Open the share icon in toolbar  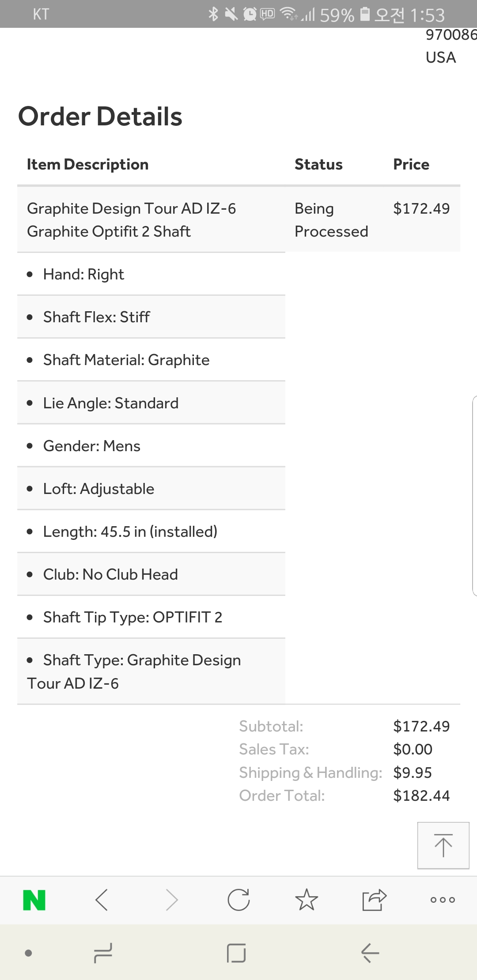coord(374,900)
